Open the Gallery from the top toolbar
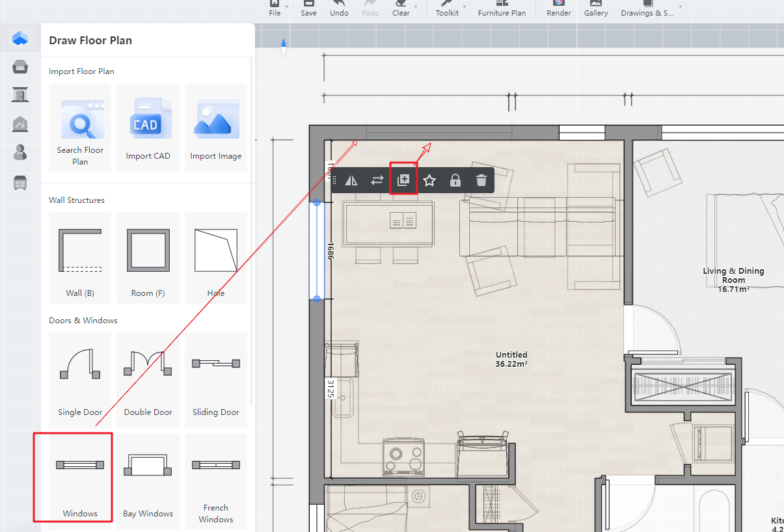This screenshot has width=784, height=532. tap(595, 8)
